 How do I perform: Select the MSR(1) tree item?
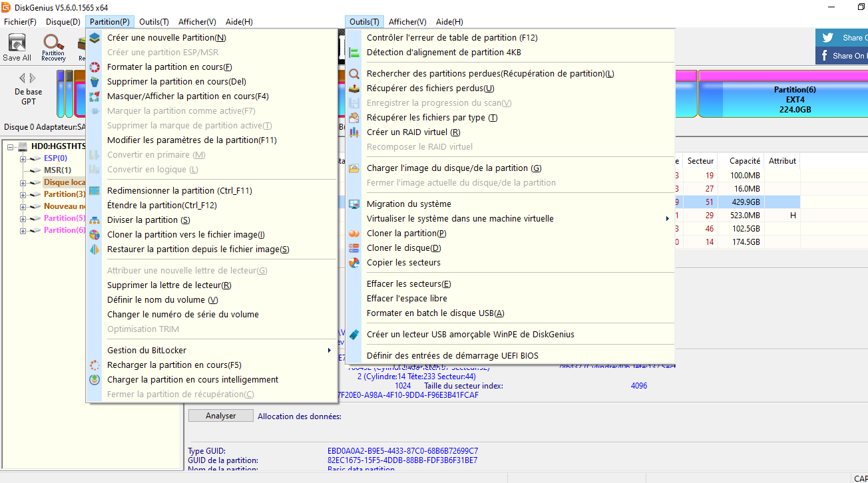click(57, 170)
